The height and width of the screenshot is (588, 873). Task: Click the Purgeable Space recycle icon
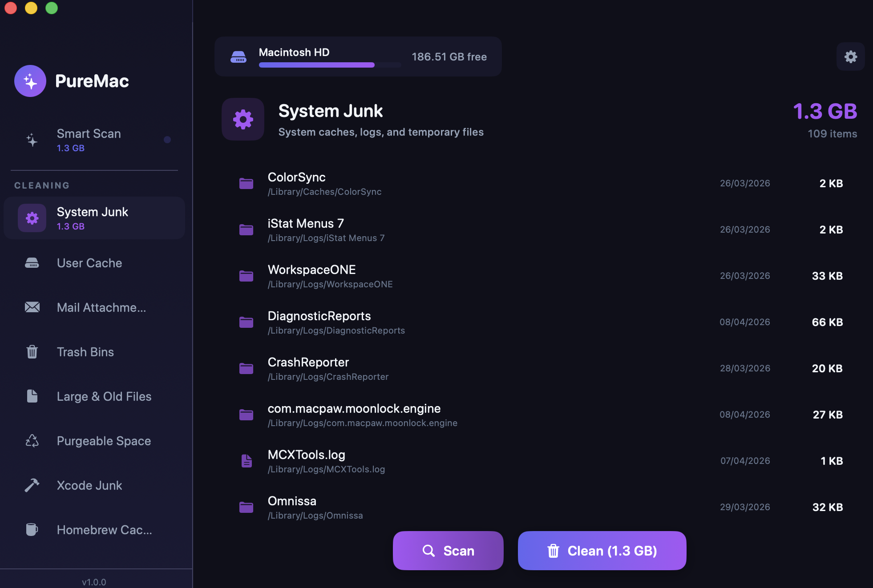pyautogui.click(x=32, y=441)
